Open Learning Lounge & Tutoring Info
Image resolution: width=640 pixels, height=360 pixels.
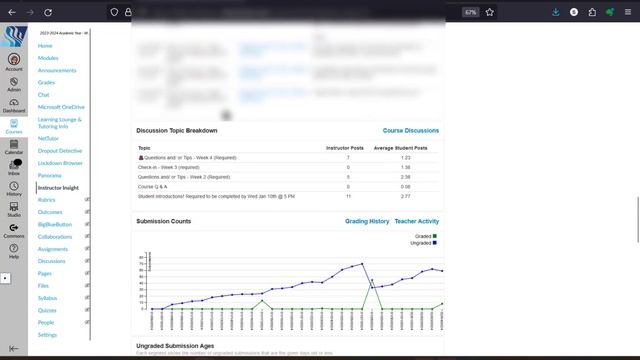[60, 123]
